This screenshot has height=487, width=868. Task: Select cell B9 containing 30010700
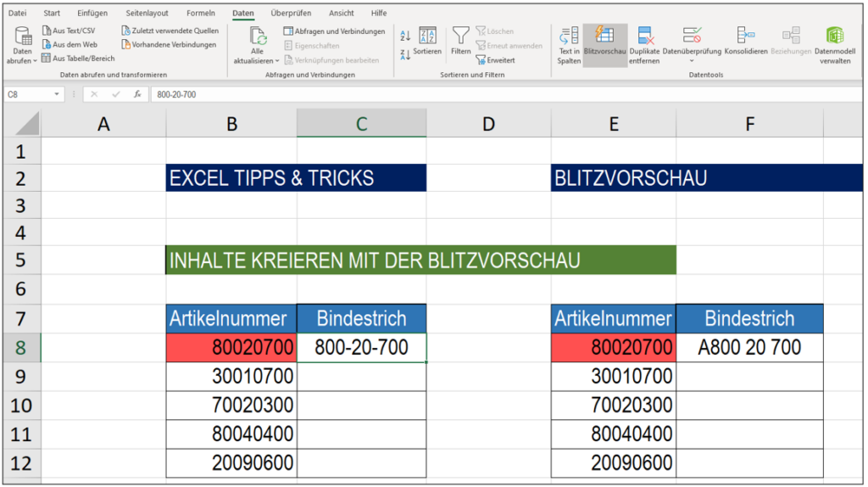pos(231,376)
